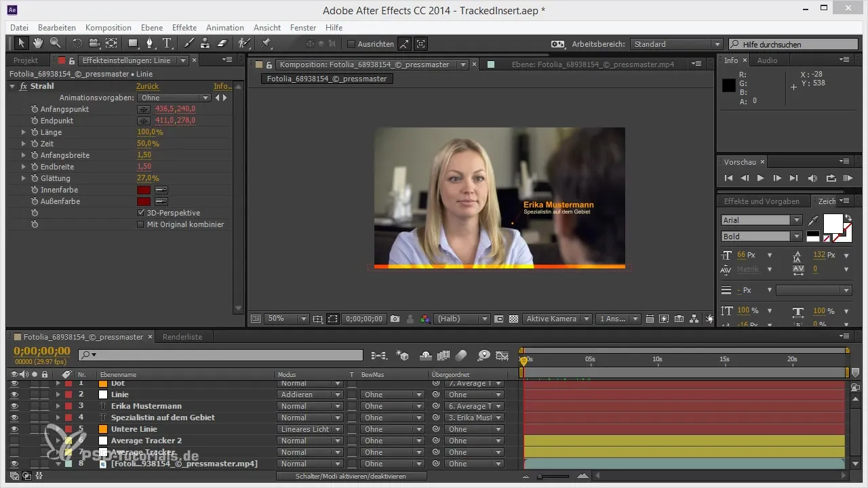Open the graph editor in timeline
Screen dimensions: 868x488
[502, 354]
